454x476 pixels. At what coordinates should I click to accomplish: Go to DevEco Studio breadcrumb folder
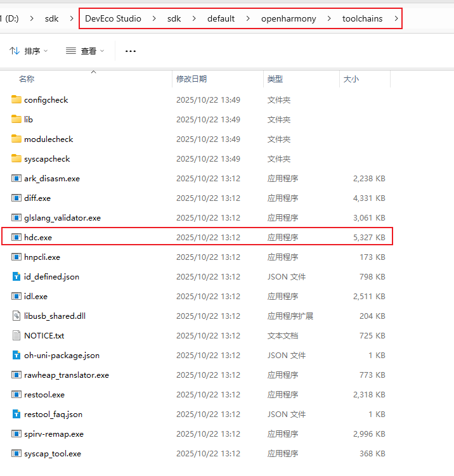pos(113,18)
